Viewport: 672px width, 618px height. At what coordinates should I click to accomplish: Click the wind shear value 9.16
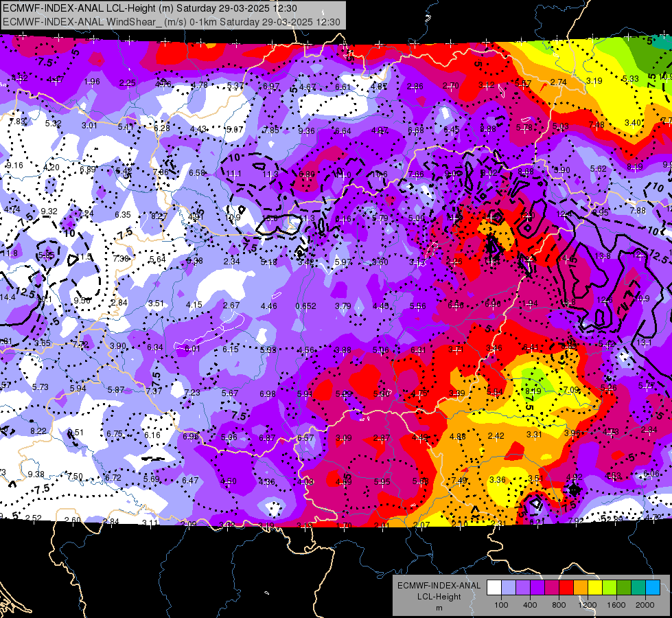point(14,165)
